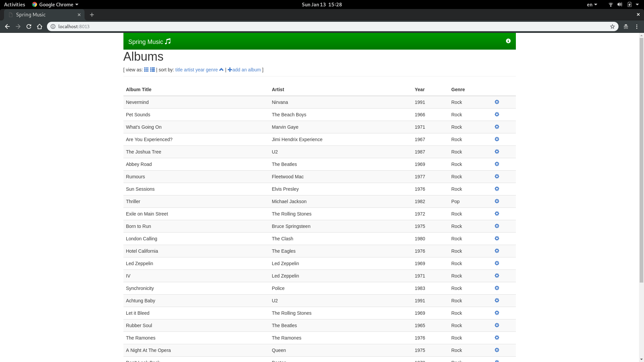The width and height of the screenshot is (644, 362).
Task: Open the info icon in green header
Action: [x=508, y=41]
